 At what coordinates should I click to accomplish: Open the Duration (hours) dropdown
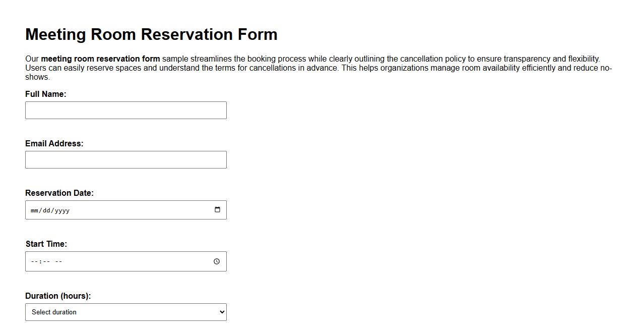point(125,312)
